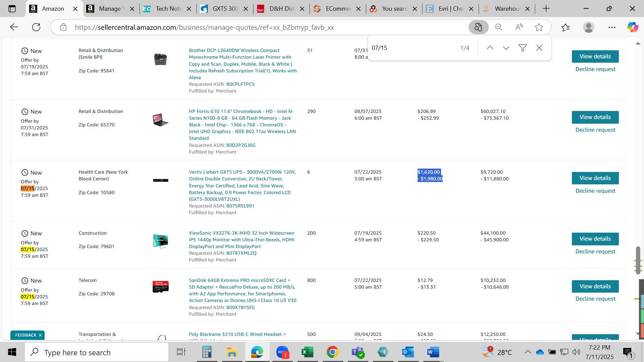
Task: Open SanDisk 64GB Extreme PRO product link
Action: [243, 290]
